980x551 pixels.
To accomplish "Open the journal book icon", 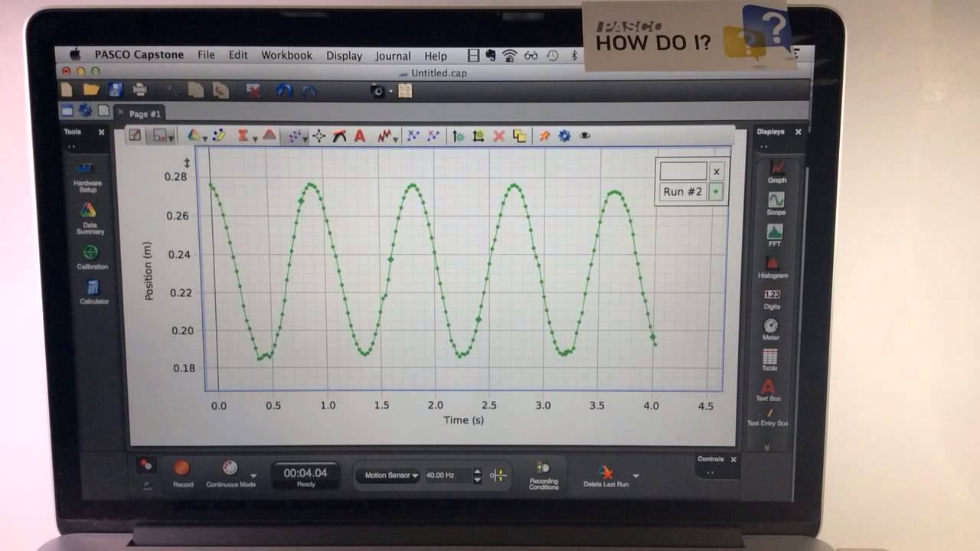I will point(405,91).
